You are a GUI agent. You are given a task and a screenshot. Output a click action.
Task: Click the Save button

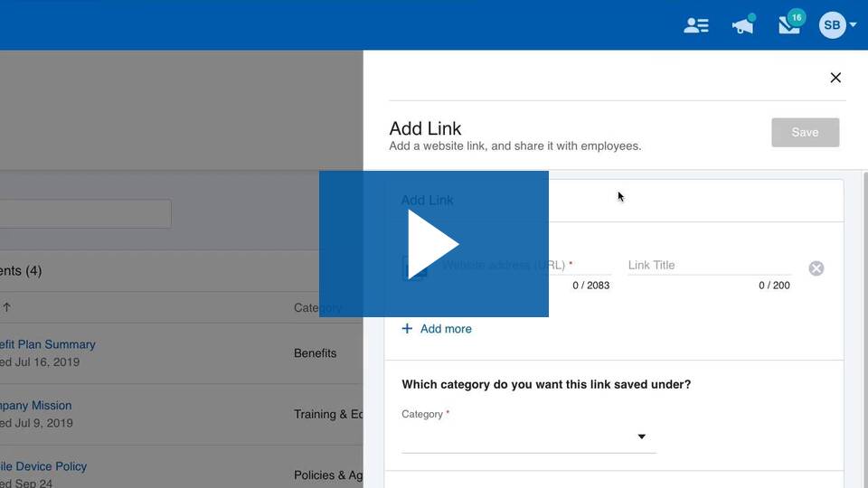click(x=805, y=132)
